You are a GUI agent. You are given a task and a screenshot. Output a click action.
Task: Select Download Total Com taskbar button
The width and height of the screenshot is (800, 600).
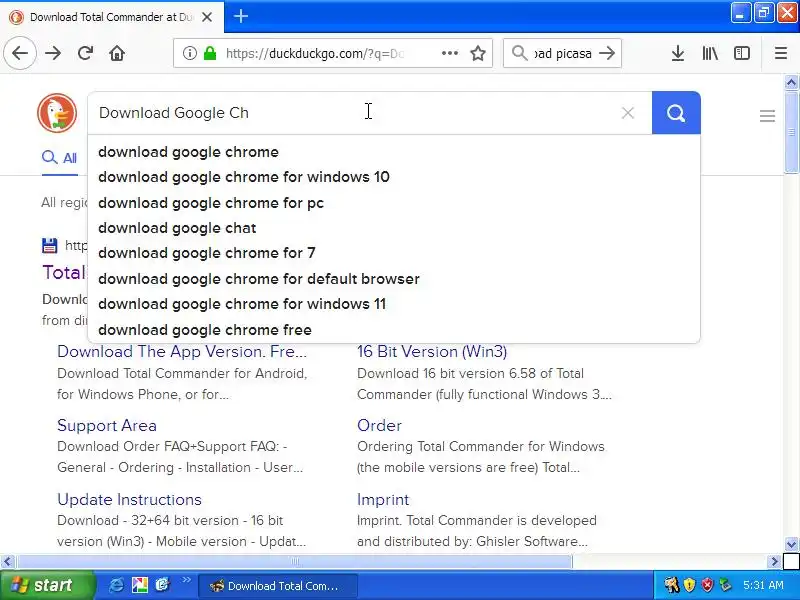[278, 586]
